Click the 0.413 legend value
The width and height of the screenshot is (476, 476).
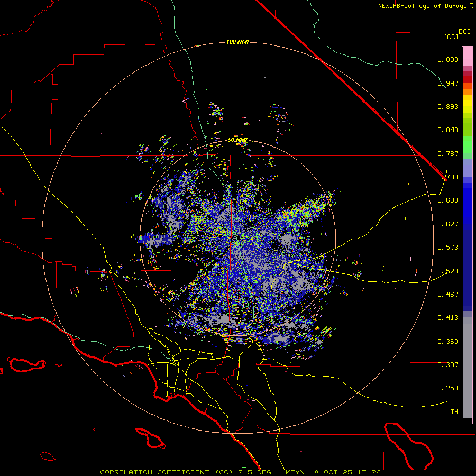point(448,318)
